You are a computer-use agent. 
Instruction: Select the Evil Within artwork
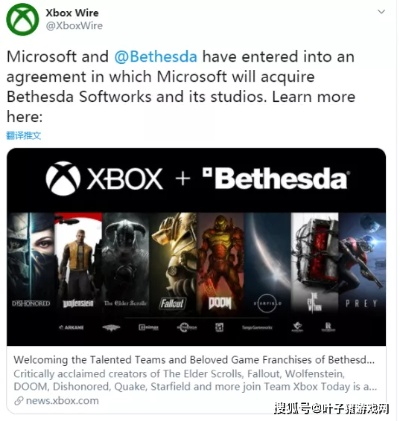click(x=315, y=262)
